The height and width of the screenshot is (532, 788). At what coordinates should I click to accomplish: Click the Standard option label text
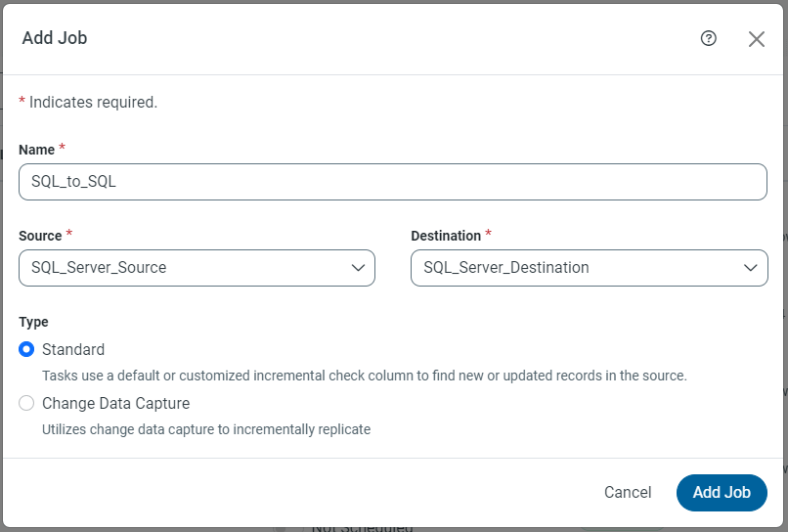click(x=73, y=349)
